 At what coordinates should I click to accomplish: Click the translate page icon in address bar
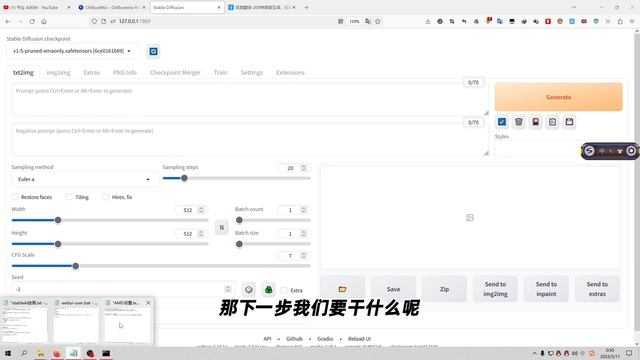click(368, 21)
